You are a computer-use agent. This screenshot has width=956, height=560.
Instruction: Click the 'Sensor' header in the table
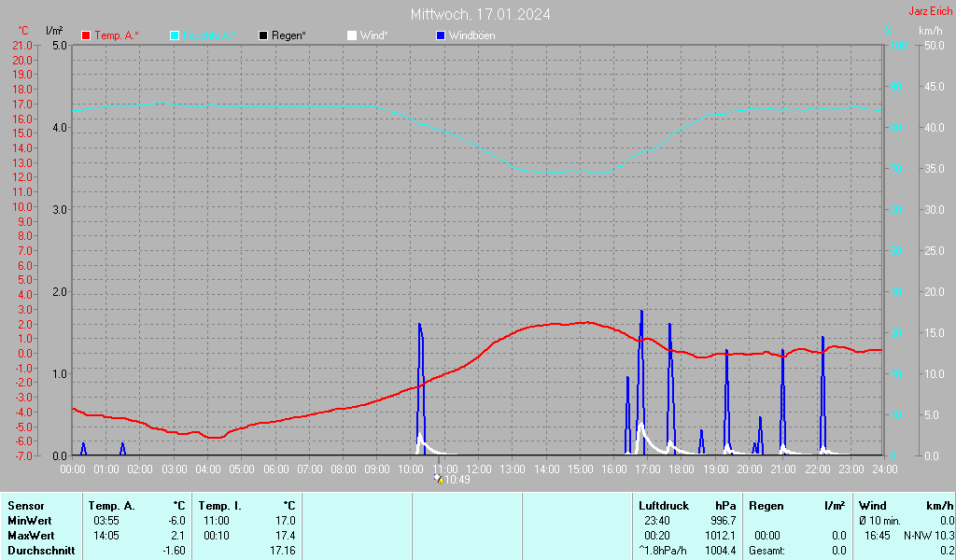coord(26,506)
